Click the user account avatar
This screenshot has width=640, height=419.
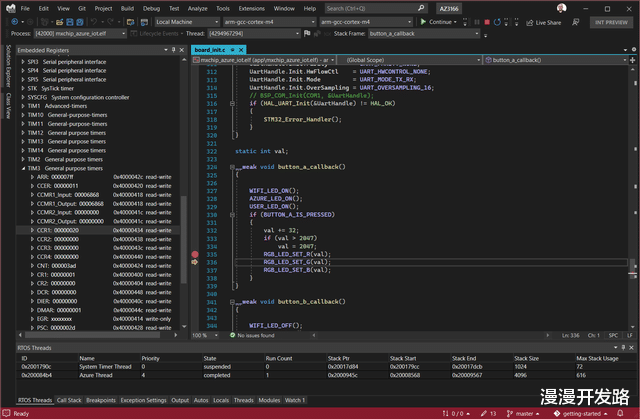pyautogui.click(x=562, y=8)
